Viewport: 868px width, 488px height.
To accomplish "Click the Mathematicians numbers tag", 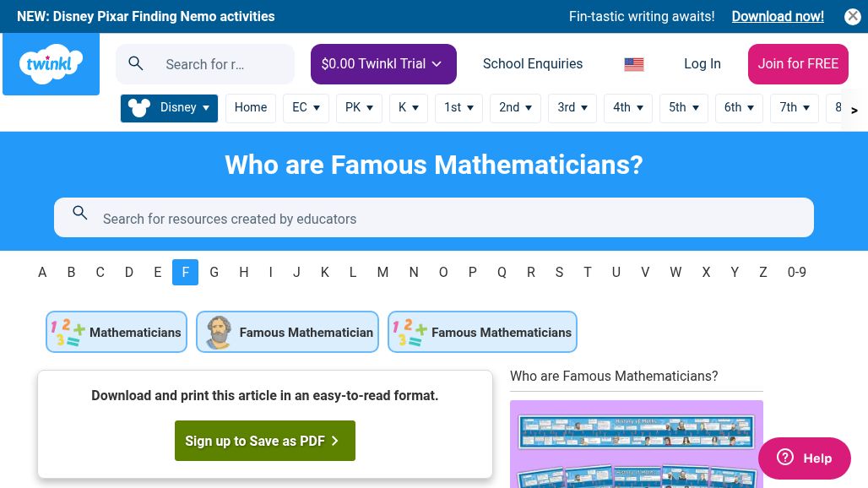I will [117, 333].
